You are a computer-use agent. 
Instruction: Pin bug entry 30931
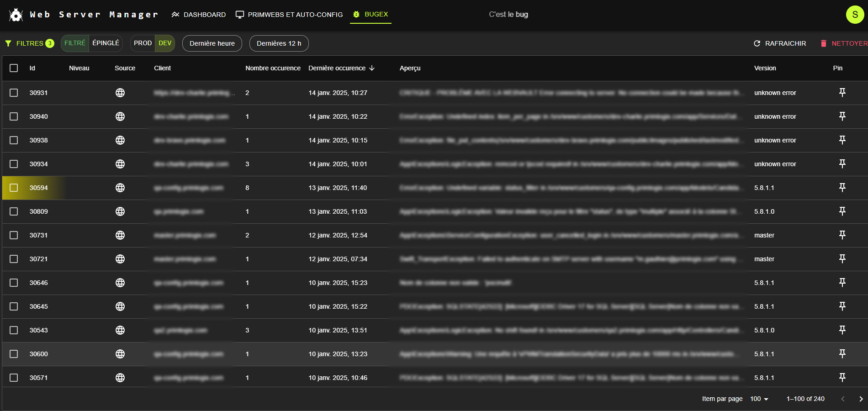click(x=842, y=93)
